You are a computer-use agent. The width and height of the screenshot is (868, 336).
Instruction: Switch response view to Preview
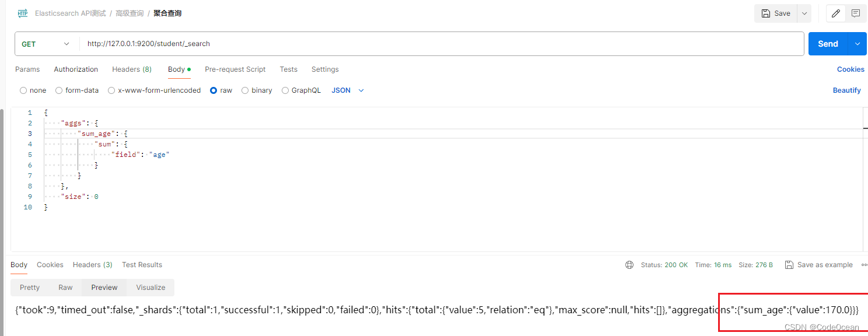(x=104, y=288)
